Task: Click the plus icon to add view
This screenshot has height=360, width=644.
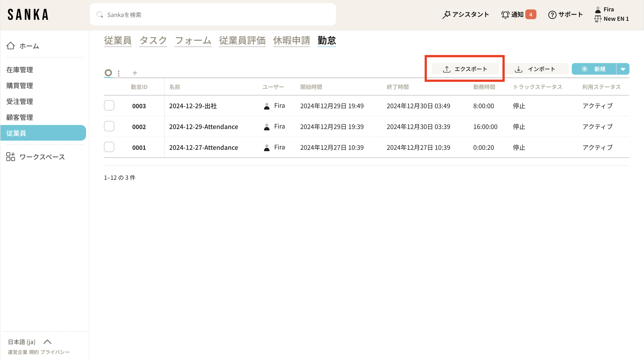Action: (x=135, y=73)
